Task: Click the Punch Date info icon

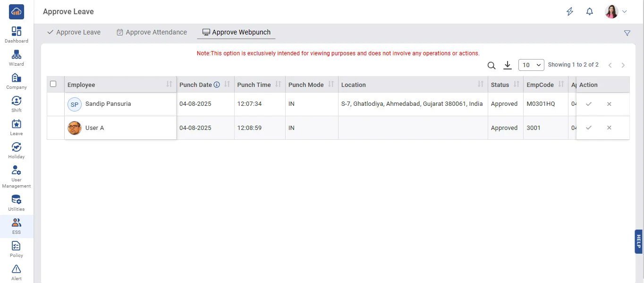Action: point(217,85)
